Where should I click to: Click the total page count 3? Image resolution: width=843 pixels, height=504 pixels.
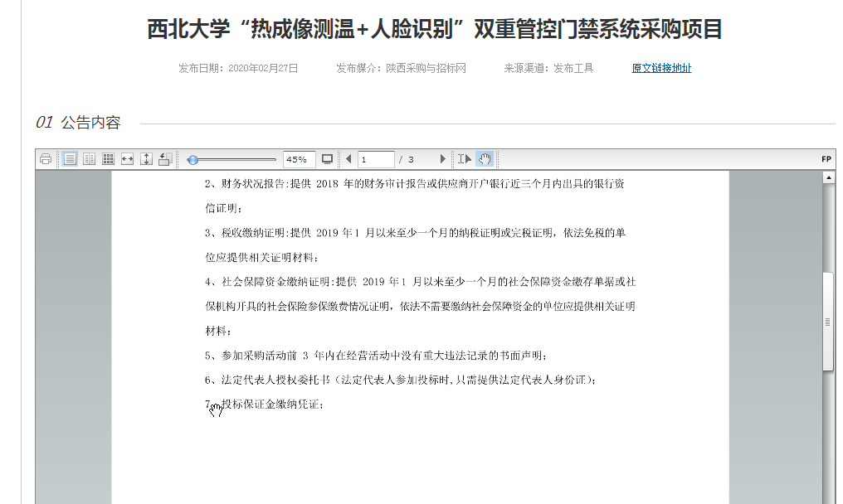[411, 160]
